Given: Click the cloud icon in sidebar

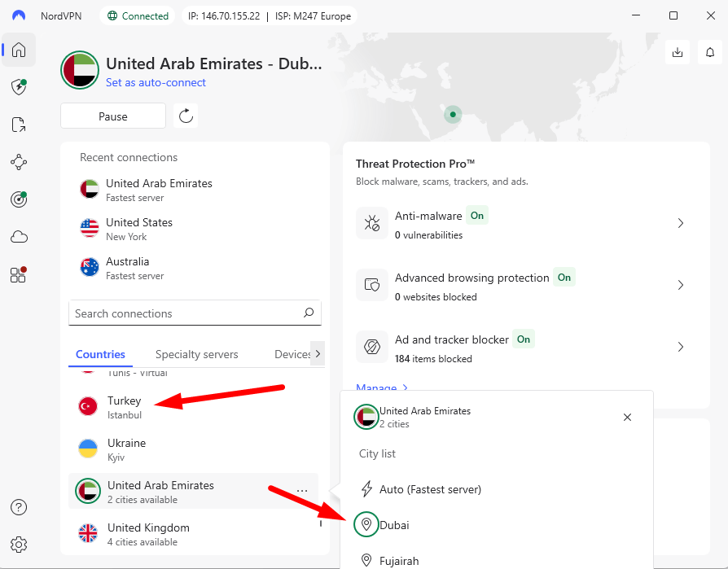Looking at the screenshot, I should point(19,237).
